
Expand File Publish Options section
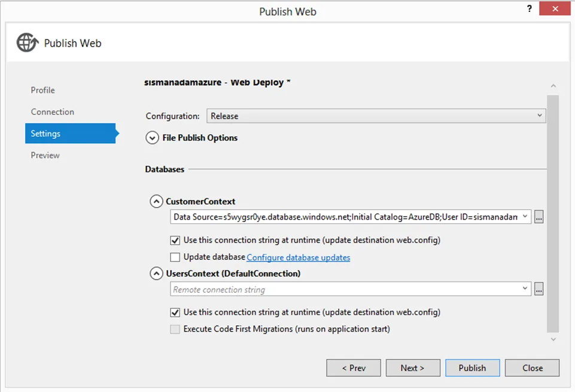click(x=152, y=138)
